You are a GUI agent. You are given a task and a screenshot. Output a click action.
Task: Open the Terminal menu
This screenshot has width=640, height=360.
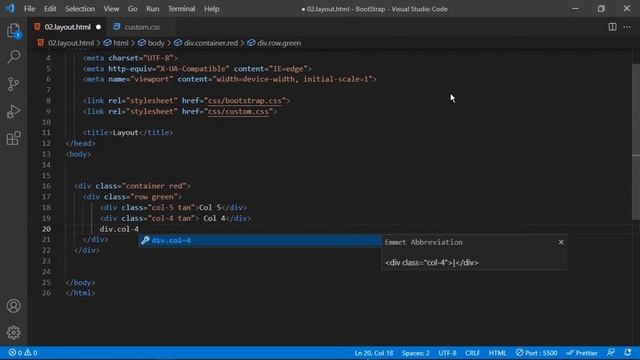[x=182, y=9]
